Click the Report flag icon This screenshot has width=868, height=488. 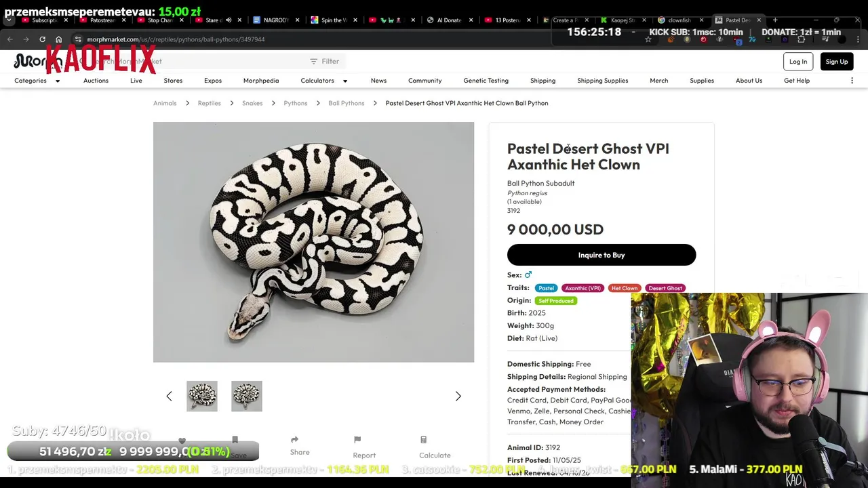357,440
